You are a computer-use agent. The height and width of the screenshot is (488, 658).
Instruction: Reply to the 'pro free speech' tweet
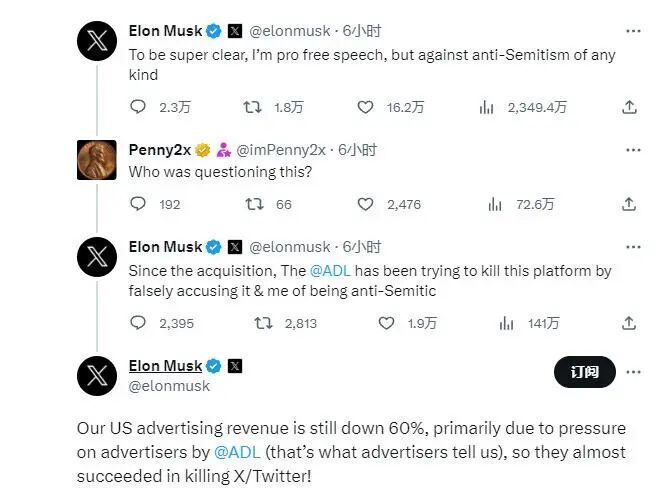point(138,106)
